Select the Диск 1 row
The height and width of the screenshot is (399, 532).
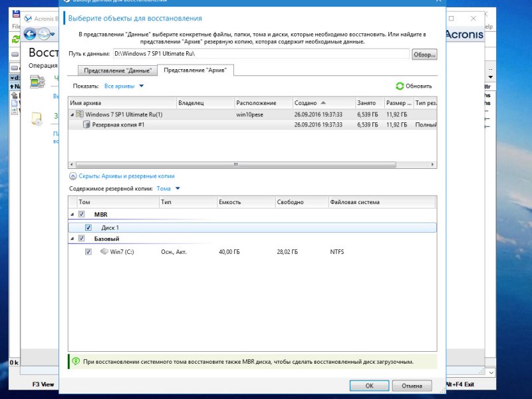(253, 227)
